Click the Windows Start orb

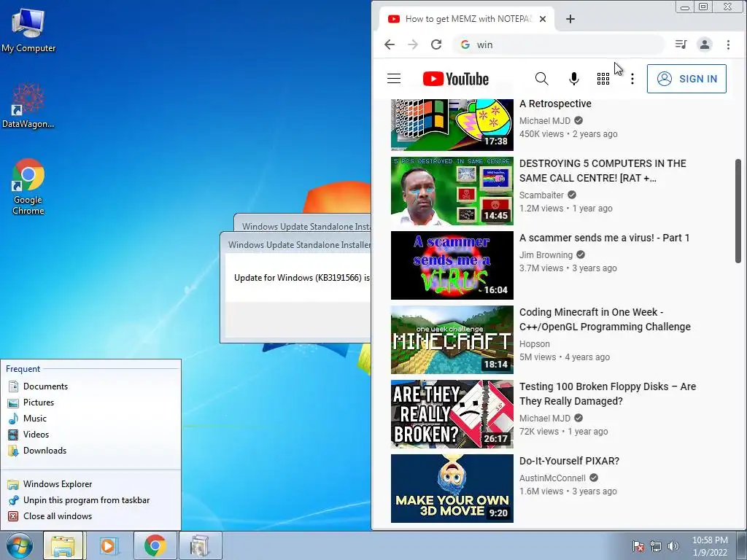coord(19,545)
